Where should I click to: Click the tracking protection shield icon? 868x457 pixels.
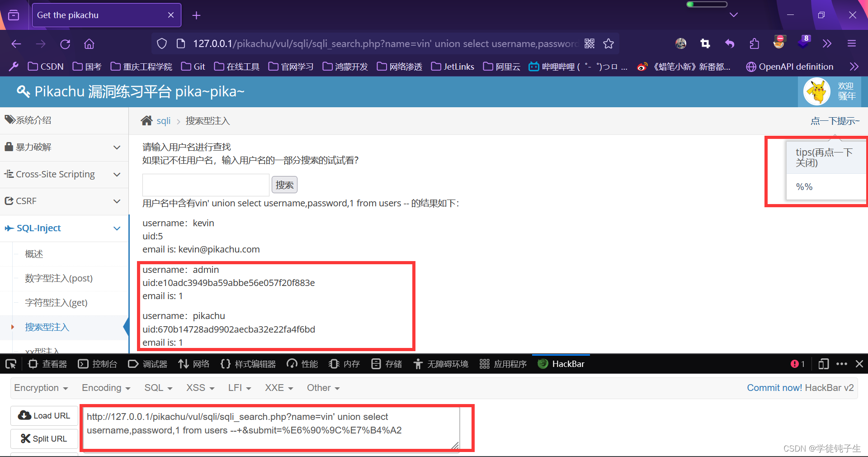coord(162,43)
